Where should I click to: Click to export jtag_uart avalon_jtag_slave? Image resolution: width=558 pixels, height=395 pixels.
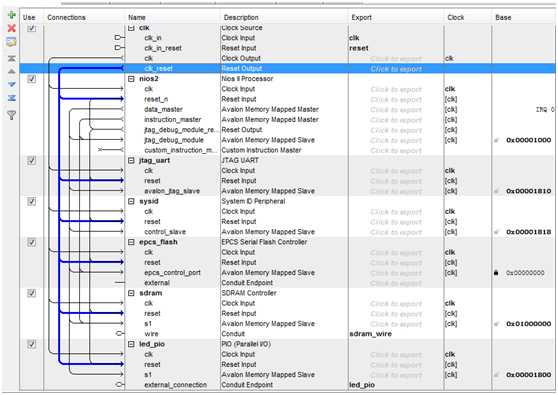point(396,191)
